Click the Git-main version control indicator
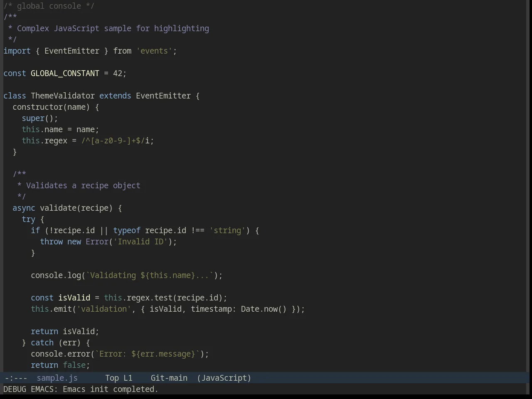The width and height of the screenshot is (532, 399). pos(169,378)
